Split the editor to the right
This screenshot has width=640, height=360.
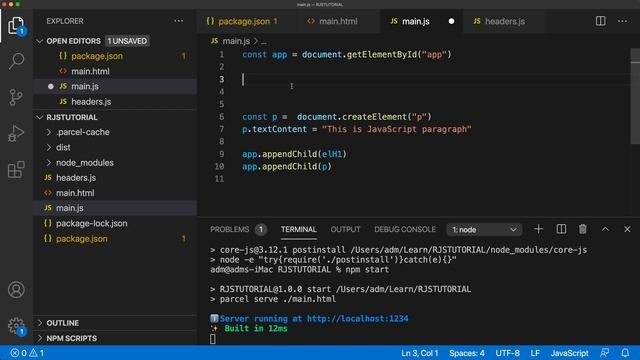600,21
